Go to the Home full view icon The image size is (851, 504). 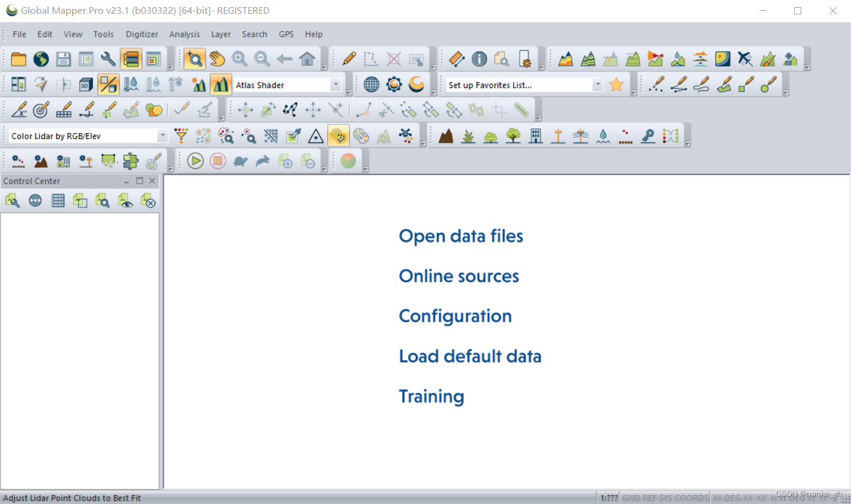[x=307, y=59]
